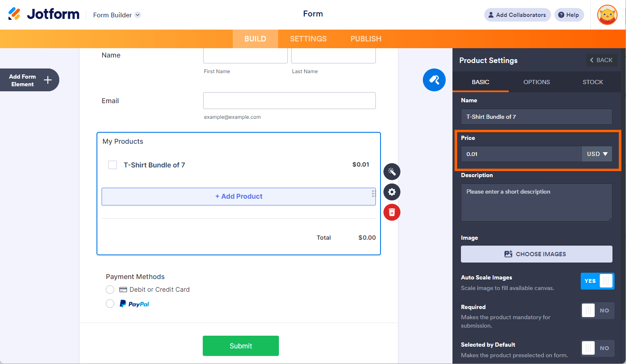Enable Selected by Default toggle
The image size is (626, 364).
pyautogui.click(x=598, y=348)
